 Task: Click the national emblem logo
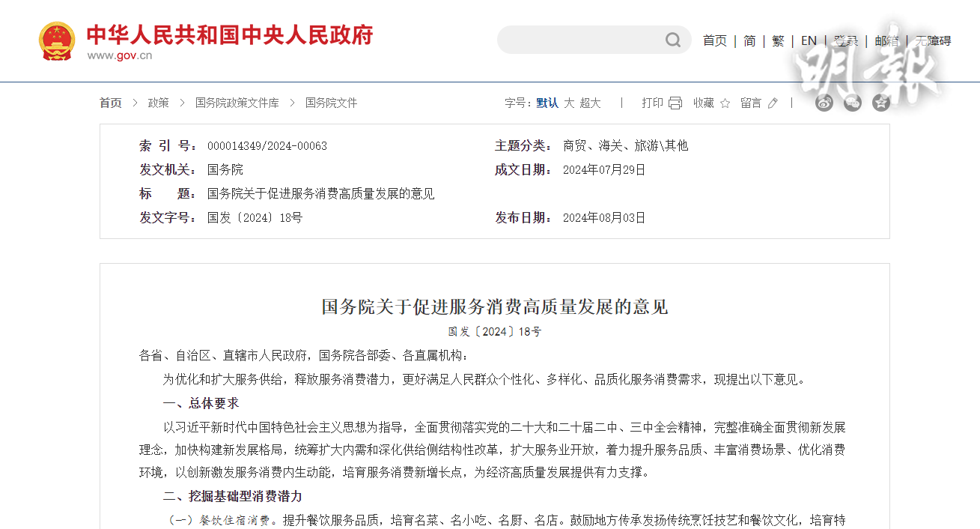tap(57, 41)
